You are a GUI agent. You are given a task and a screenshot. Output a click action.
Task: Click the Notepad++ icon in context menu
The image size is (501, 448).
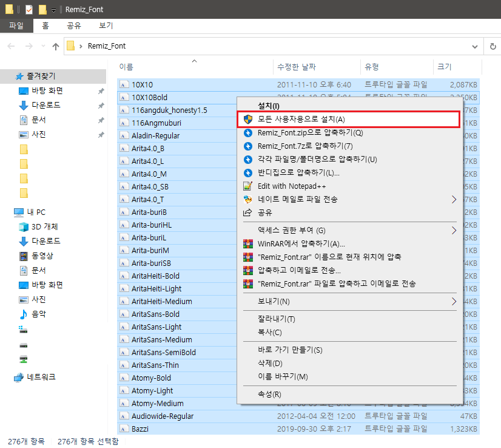(x=248, y=186)
